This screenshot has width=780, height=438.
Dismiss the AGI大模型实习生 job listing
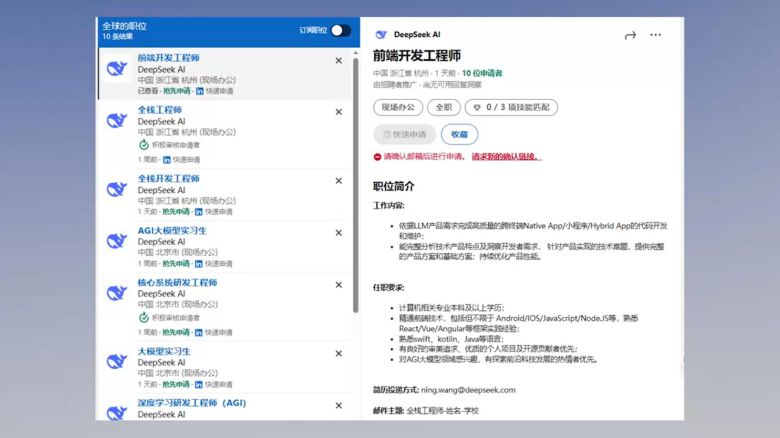coord(338,232)
